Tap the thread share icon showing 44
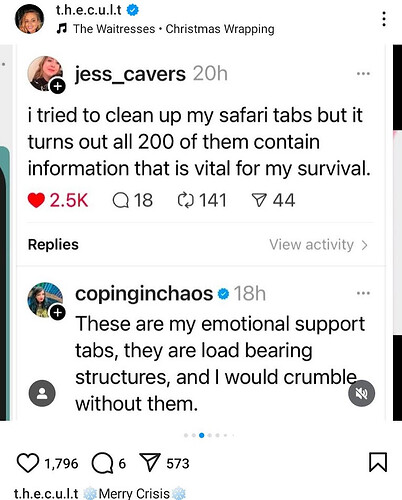The width and height of the screenshot is (402, 500). pos(259,200)
